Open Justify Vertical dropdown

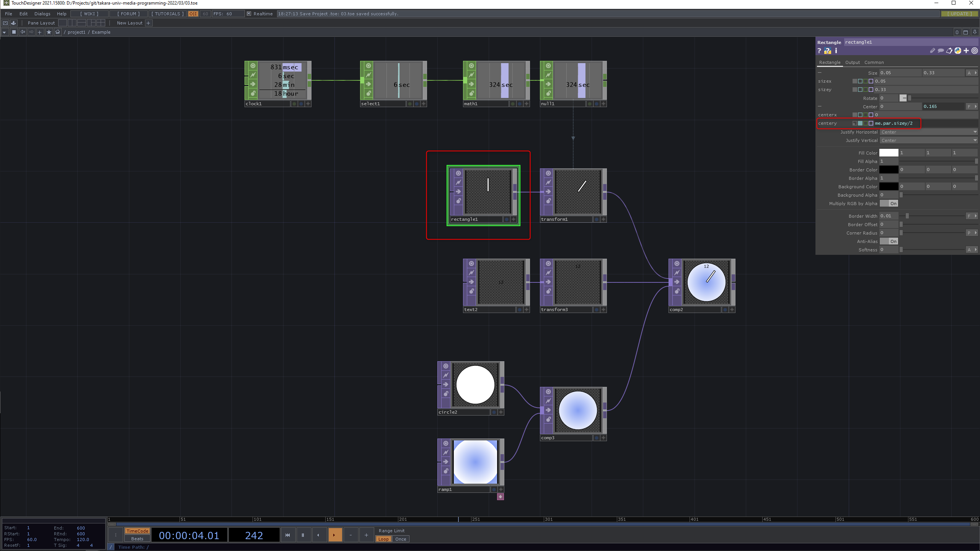pyautogui.click(x=928, y=140)
